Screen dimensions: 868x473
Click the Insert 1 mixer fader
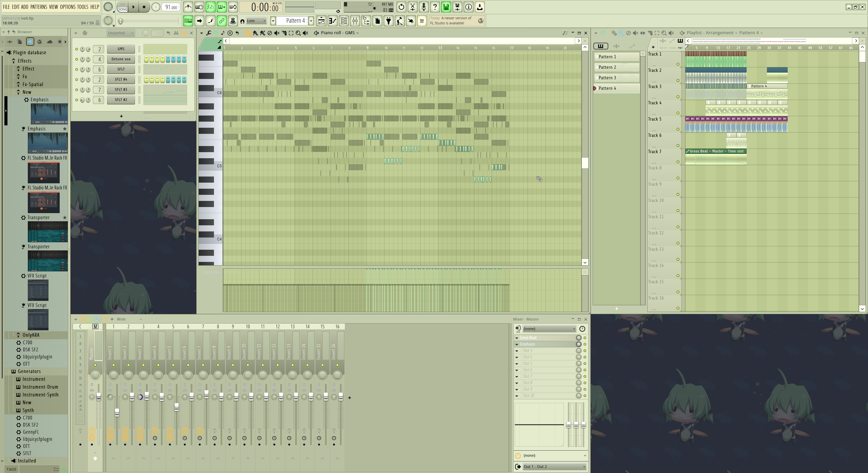pyautogui.click(x=117, y=412)
